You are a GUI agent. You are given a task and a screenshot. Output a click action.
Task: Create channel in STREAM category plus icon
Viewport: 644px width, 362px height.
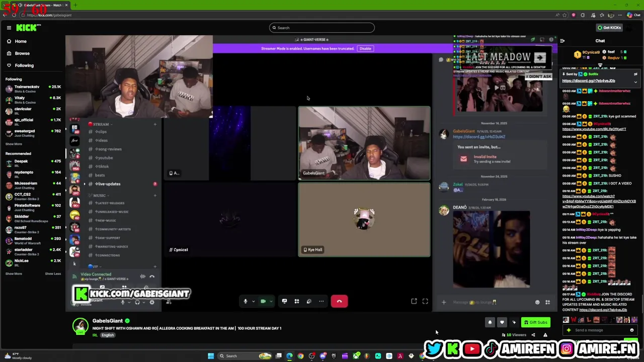tap(155, 124)
